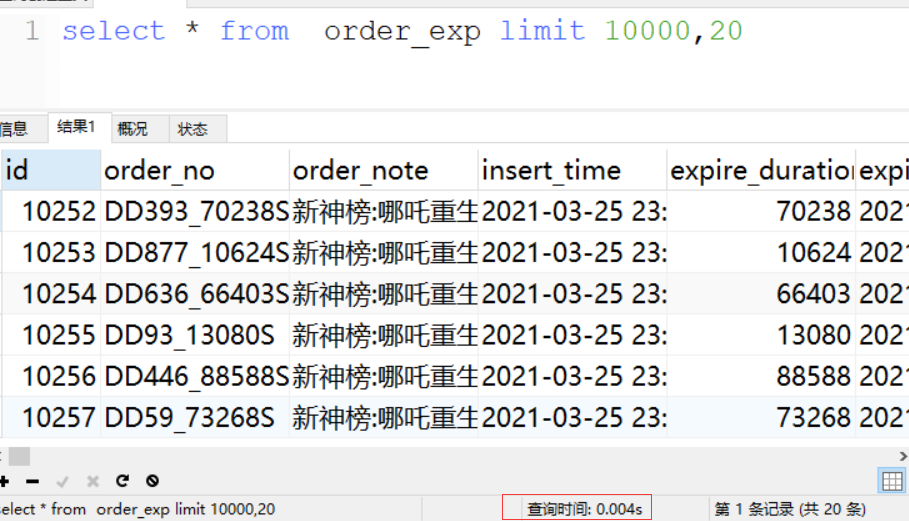Delete the record with the minus icon

pos(32,481)
